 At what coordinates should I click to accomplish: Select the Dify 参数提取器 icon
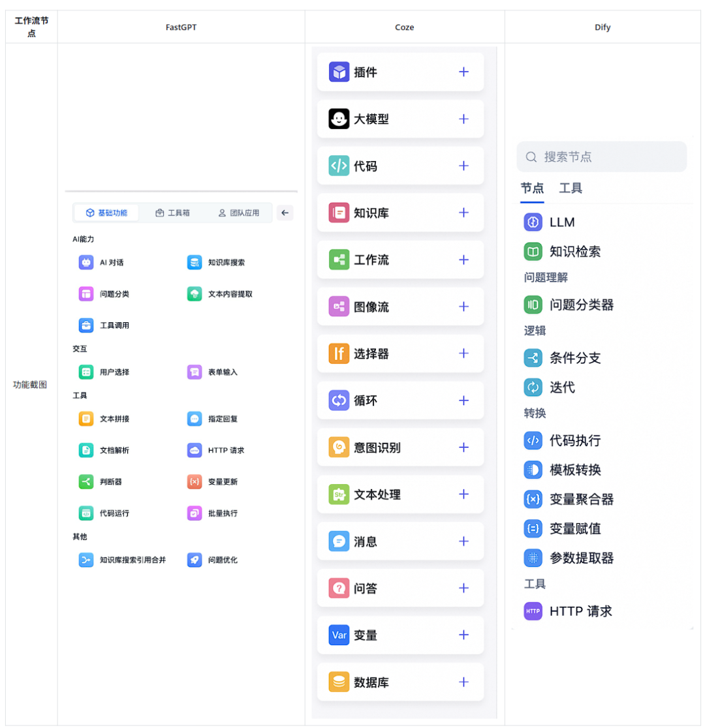click(533, 558)
